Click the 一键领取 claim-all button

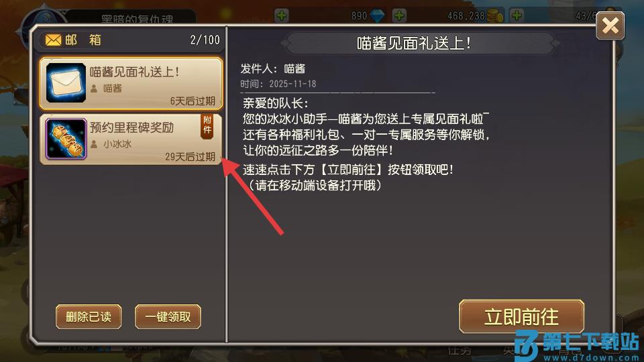(168, 317)
